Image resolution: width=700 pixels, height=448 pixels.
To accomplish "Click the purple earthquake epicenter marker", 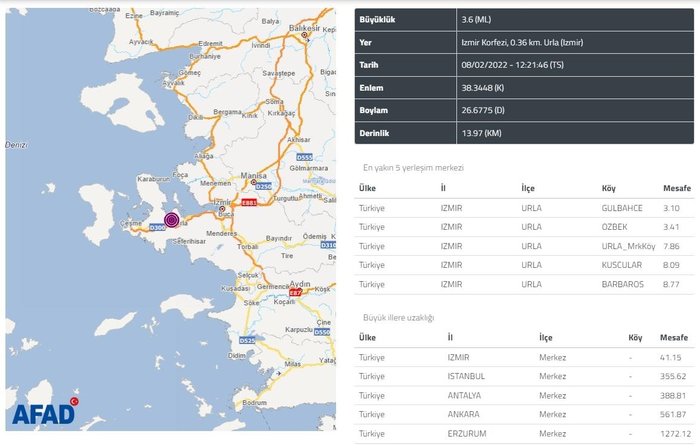I will click(171, 220).
